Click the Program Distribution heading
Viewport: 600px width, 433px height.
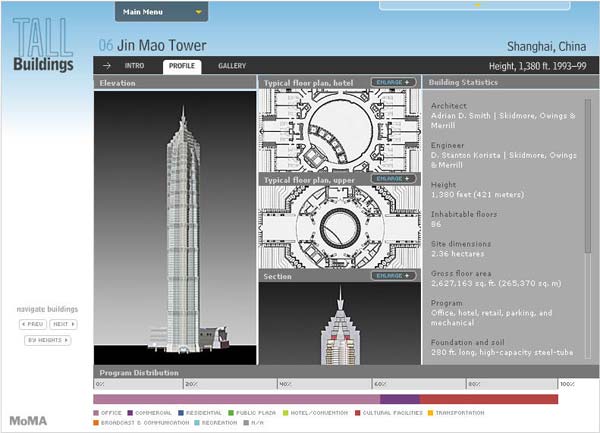139,373
